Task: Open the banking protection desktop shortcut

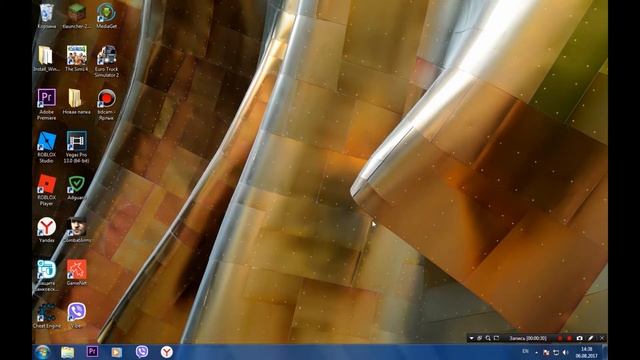Action: [47, 276]
